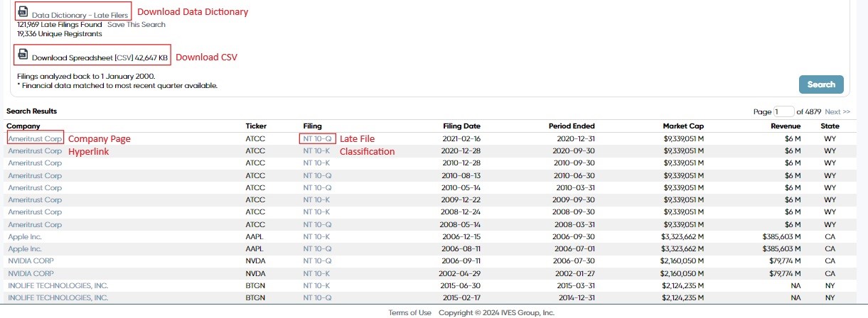Open INOLIFE NT 10-K filing dated 2015-06-30
The width and height of the screenshot is (868, 318).
(x=317, y=285)
